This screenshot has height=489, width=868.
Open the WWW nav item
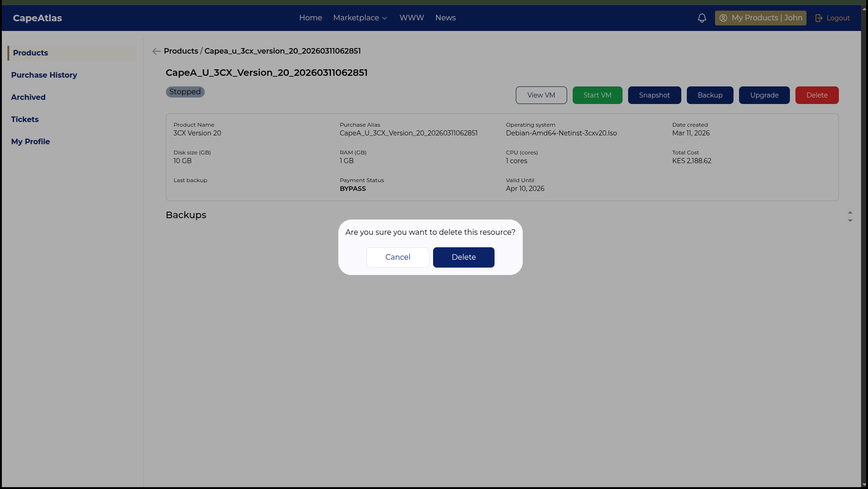pyautogui.click(x=412, y=18)
